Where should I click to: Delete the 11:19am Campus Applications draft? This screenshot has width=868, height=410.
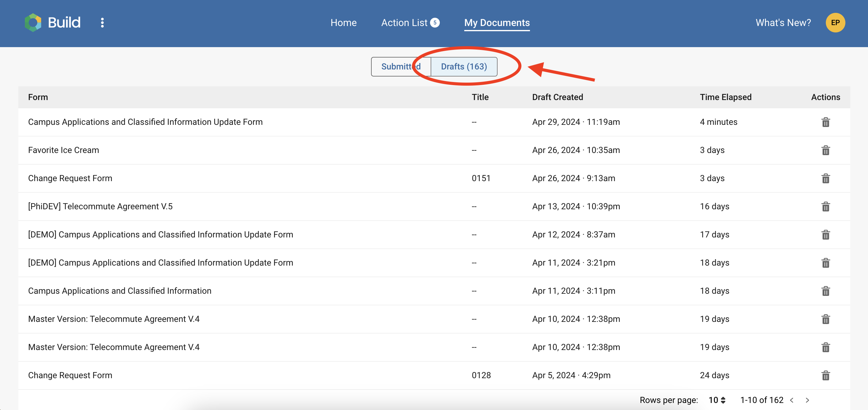[x=826, y=122]
